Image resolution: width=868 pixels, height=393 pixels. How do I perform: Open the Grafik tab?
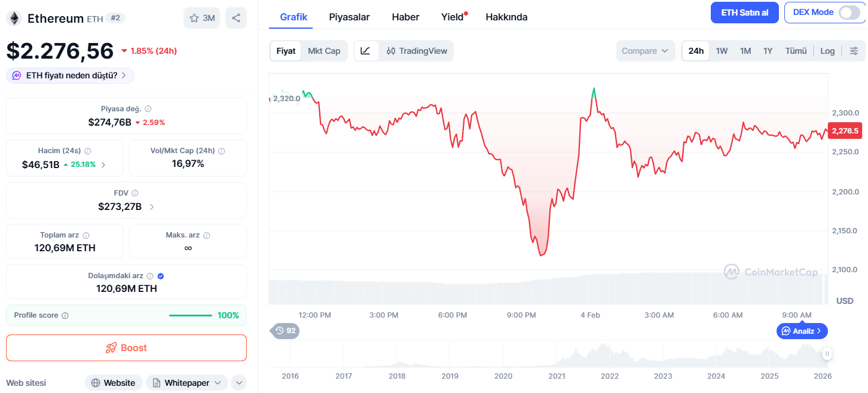click(x=294, y=17)
